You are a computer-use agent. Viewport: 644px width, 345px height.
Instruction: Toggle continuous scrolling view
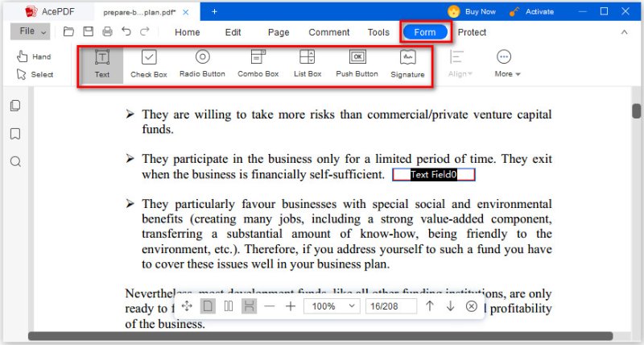[x=249, y=306]
